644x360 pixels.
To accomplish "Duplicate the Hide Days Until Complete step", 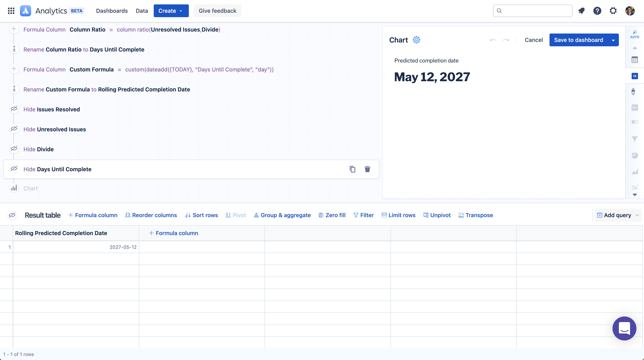I will (352, 169).
